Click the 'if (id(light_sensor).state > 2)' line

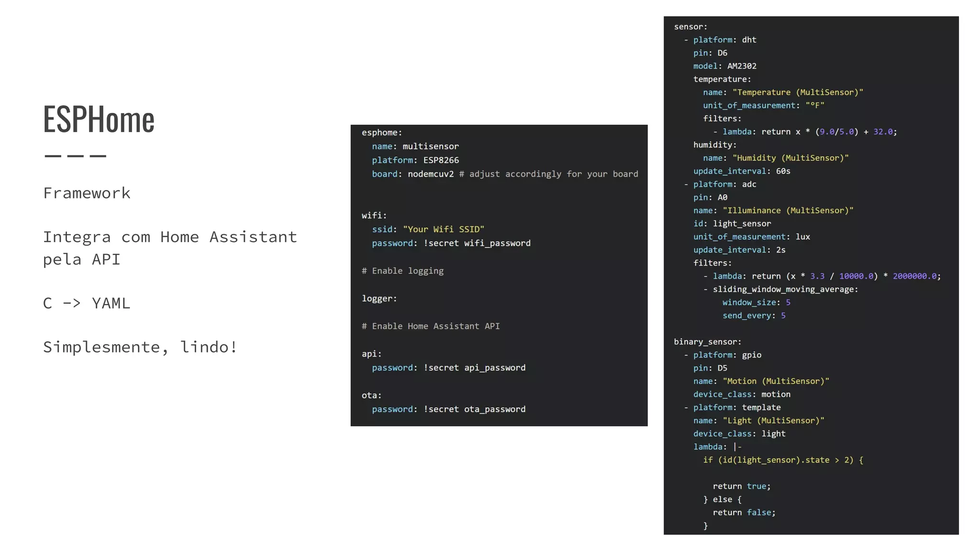(783, 460)
